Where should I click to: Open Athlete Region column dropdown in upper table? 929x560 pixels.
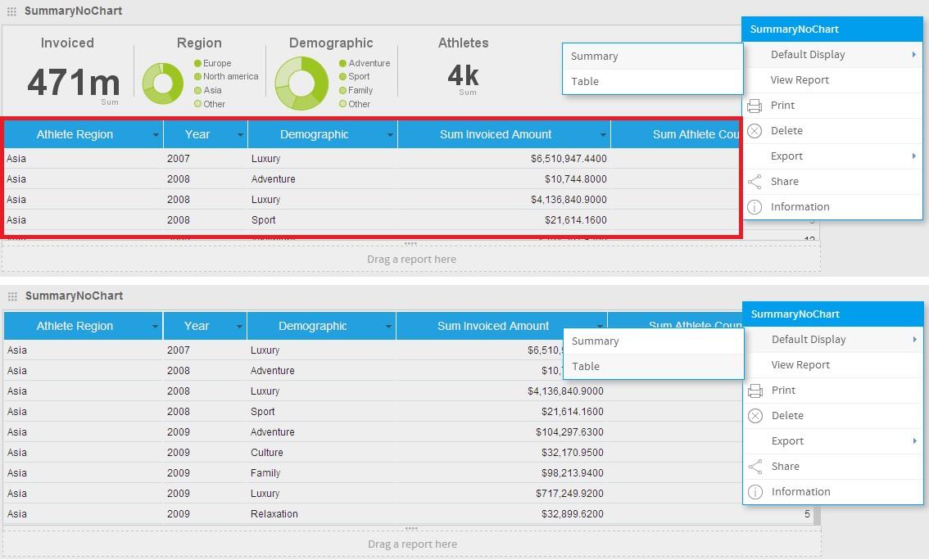click(x=155, y=135)
